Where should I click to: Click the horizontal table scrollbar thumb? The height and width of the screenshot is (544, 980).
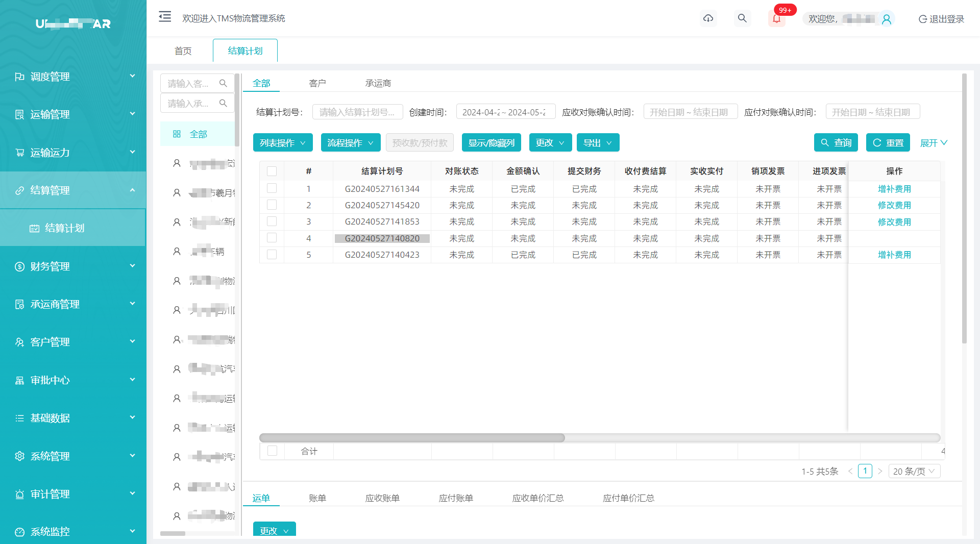pyautogui.click(x=412, y=438)
